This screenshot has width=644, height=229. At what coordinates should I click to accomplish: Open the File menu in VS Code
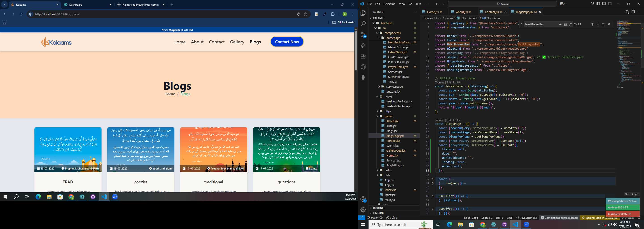coord(369,4)
